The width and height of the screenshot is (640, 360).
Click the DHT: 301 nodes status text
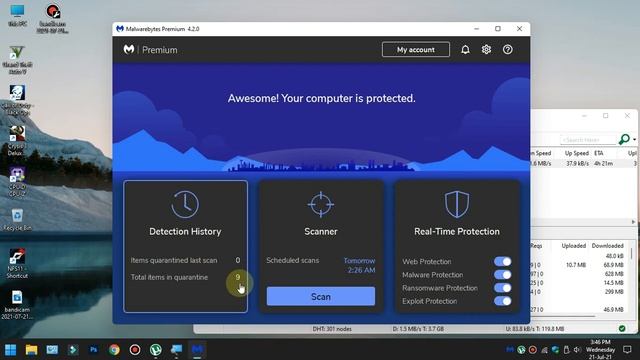pyautogui.click(x=332, y=329)
